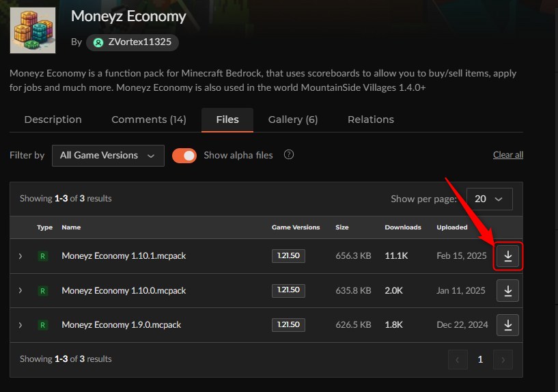Click the 1.8K downloads value
Viewport: 558px width, 392px height.
click(393, 325)
